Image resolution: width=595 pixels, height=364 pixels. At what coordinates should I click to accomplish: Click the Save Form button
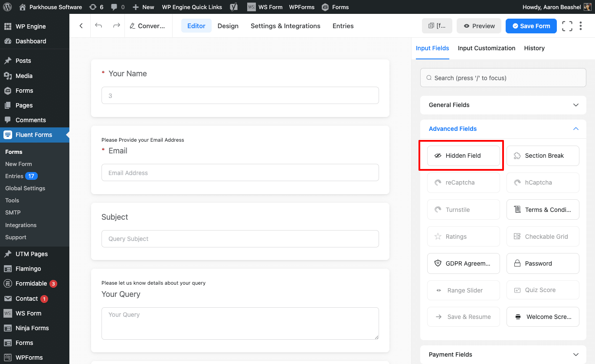pyautogui.click(x=531, y=26)
